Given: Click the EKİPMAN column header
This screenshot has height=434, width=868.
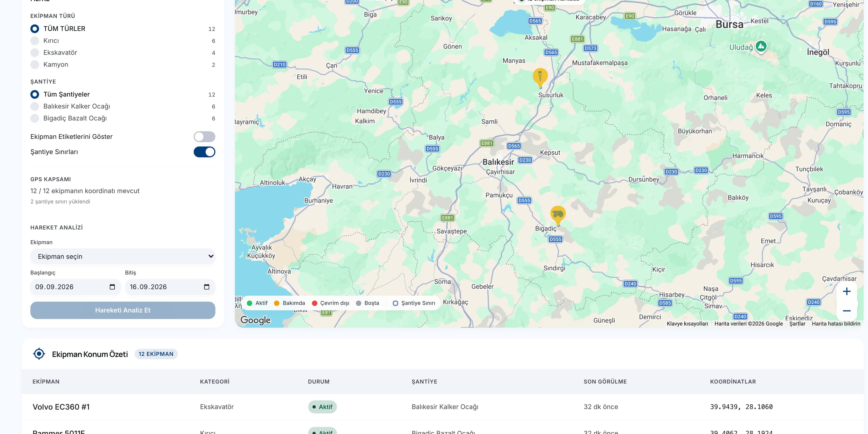Looking at the screenshot, I should click(46, 381).
